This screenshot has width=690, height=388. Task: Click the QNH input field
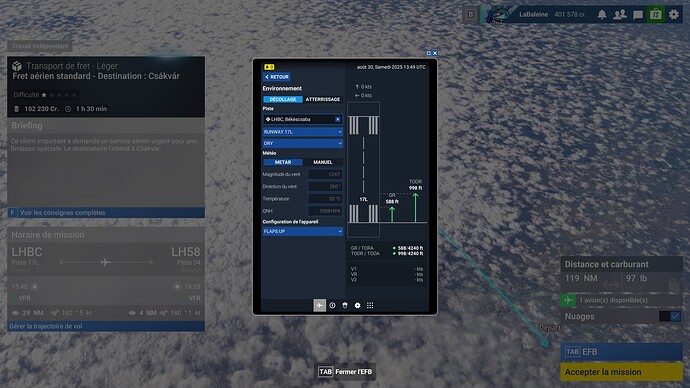(x=325, y=211)
